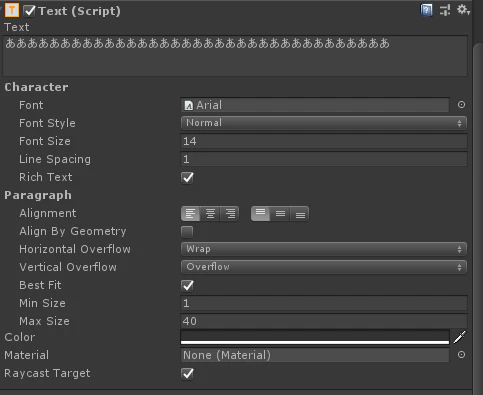Open the Horizontal Overflow dropdown
This screenshot has height=395, width=483.
[324, 249]
